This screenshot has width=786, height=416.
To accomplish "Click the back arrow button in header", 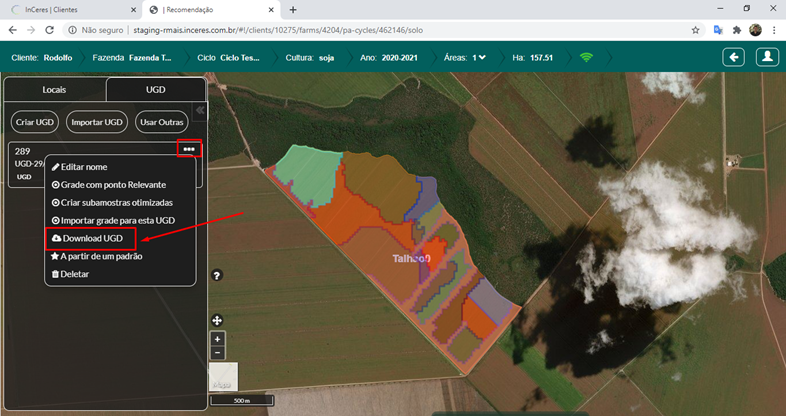I will (x=733, y=57).
